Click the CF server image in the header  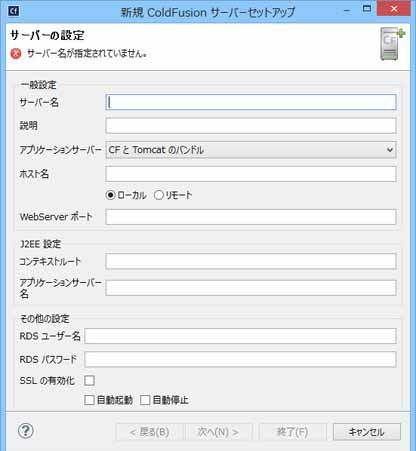tap(392, 44)
